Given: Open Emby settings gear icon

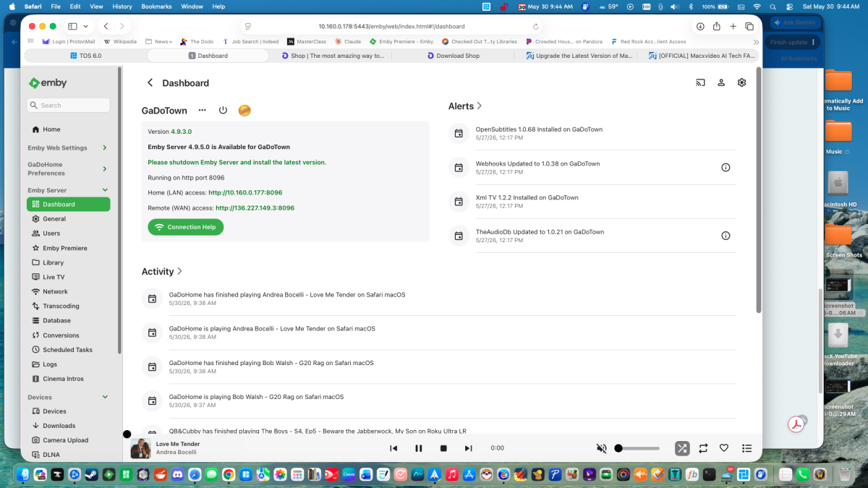Looking at the screenshot, I should click(x=741, y=82).
